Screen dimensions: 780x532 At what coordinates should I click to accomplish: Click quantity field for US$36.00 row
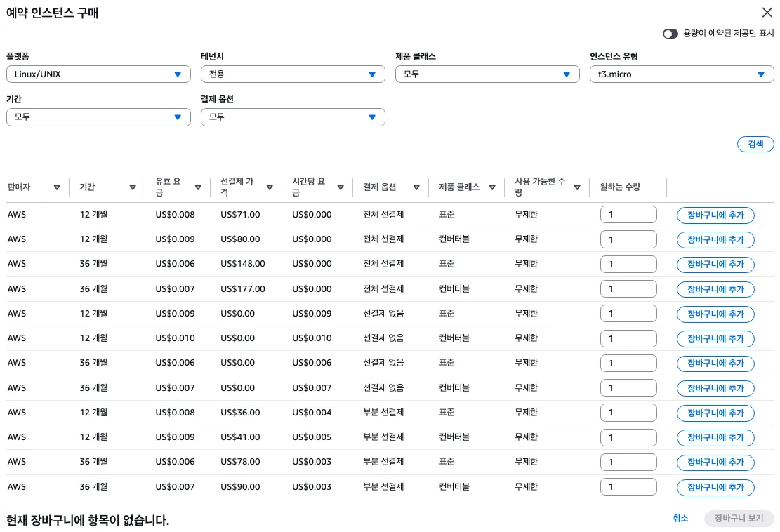pos(628,413)
